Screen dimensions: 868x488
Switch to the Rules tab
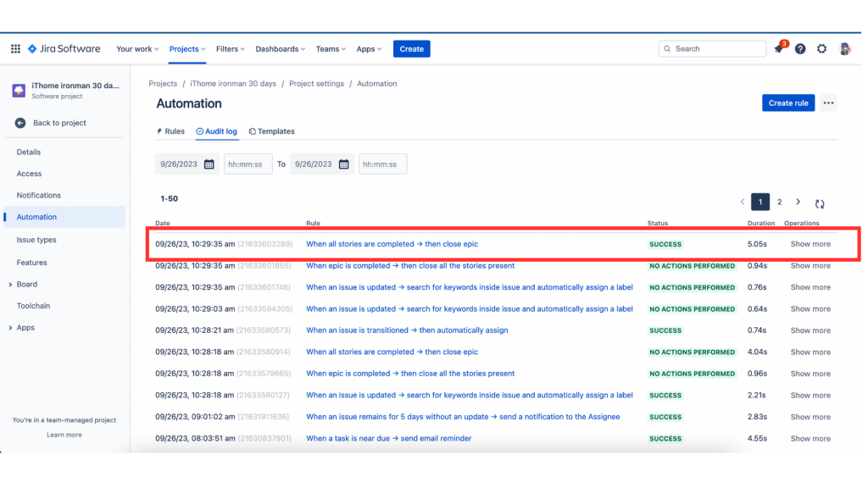(170, 131)
